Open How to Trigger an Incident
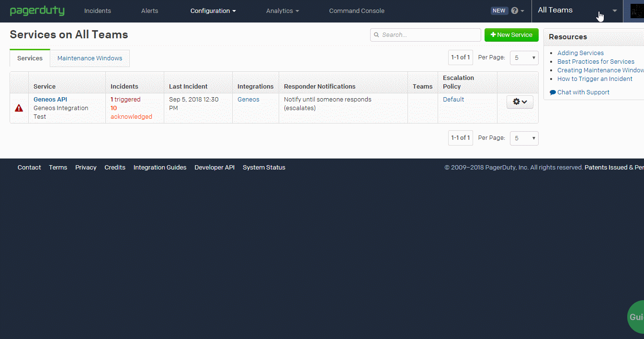Image resolution: width=644 pixels, height=339 pixels. (x=595, y=79)
